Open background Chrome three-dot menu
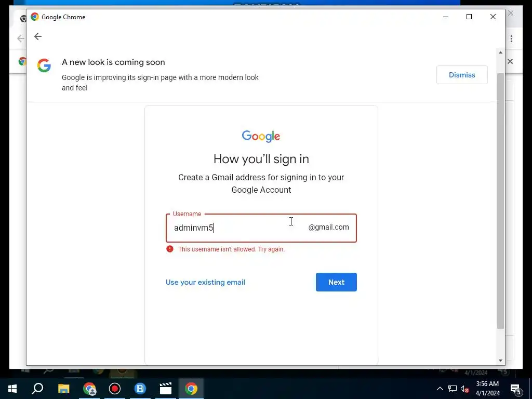The image size is (532, 399). pyautogui.click(x=511, y=38)
